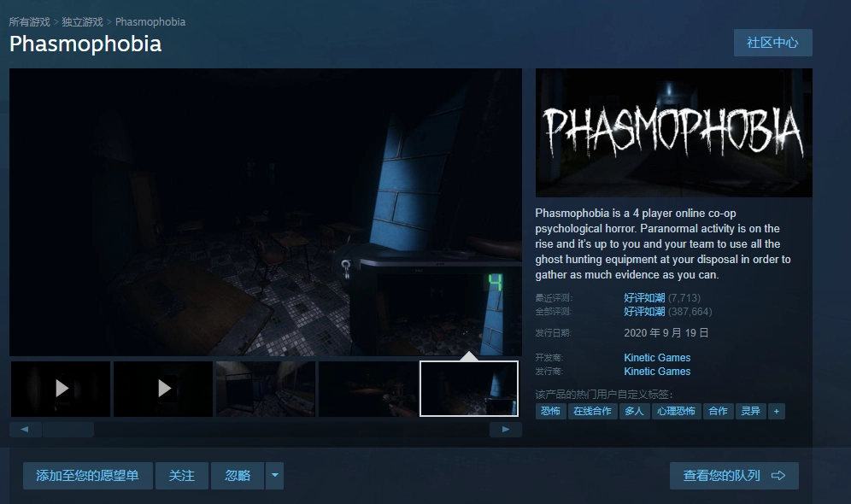Expand the ignore options dropdown arrow
This screenshot has width=851, height=504.
pyautogui.click(x=274, y=476)
